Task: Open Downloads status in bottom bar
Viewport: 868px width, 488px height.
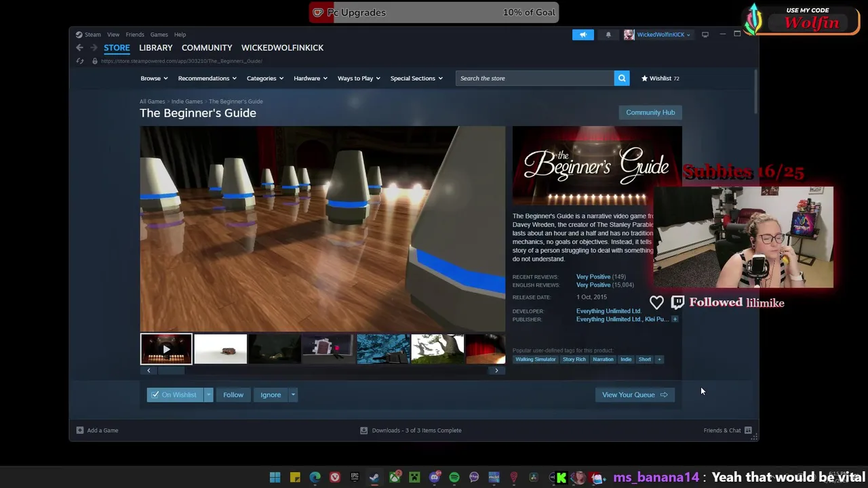Action: point(411,430)
